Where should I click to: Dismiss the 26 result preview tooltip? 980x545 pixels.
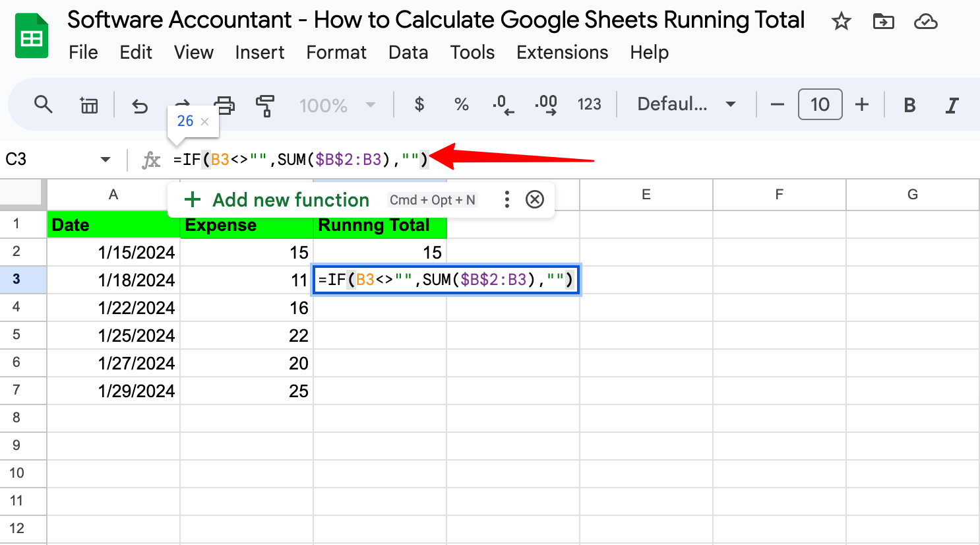tap(204, 121)
